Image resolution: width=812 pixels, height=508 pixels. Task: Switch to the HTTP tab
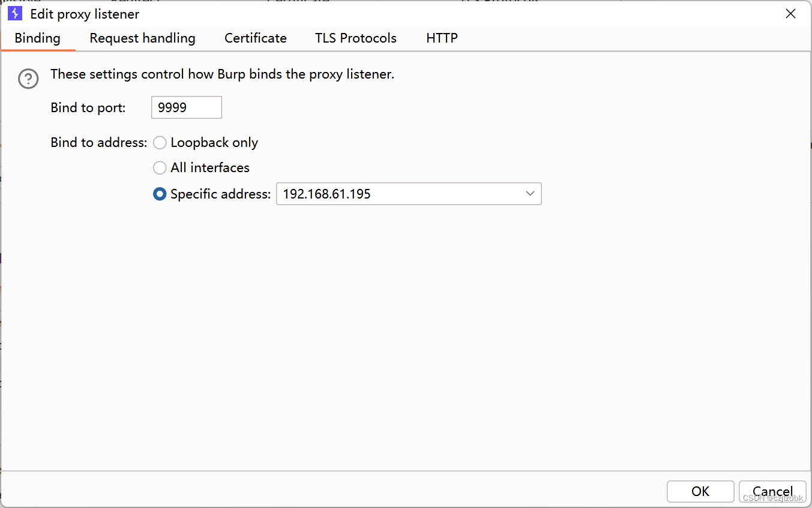click(x=442, y=38)
